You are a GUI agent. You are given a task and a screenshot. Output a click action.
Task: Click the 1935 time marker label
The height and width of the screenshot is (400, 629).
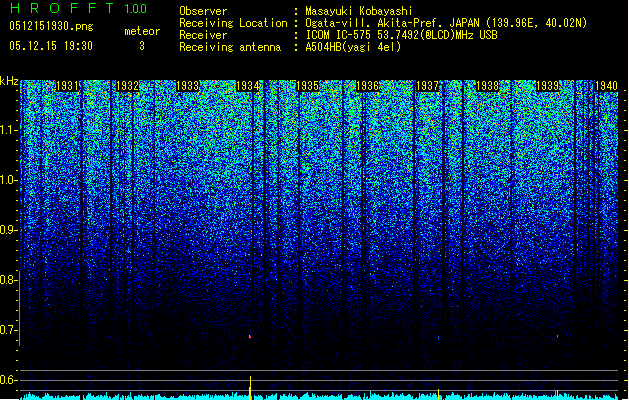[307, 86]
